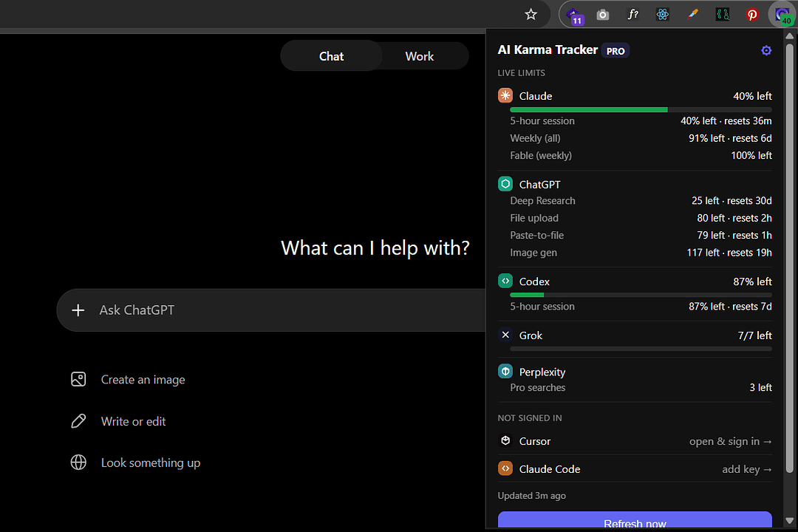Click the PRO badge
The height and width of the screenshot is (532, 798).
click(615, 51)
